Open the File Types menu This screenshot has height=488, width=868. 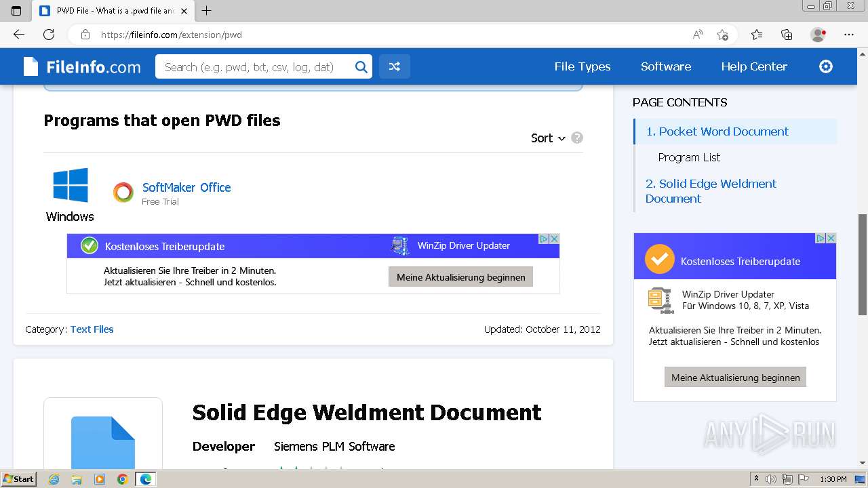(583, 66)
